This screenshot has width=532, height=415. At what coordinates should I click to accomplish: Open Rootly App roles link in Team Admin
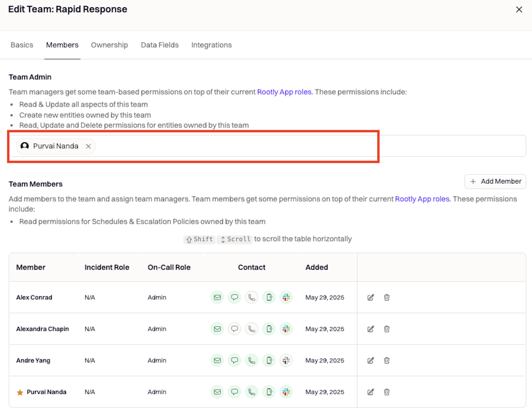pyautogui.click(x=284, y=92)
